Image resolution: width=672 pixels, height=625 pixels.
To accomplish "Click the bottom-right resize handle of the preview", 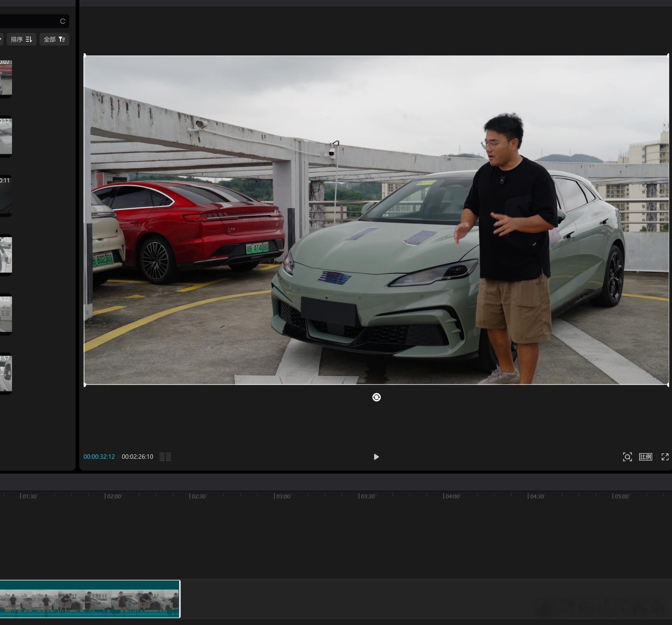I will coord(668,385).
